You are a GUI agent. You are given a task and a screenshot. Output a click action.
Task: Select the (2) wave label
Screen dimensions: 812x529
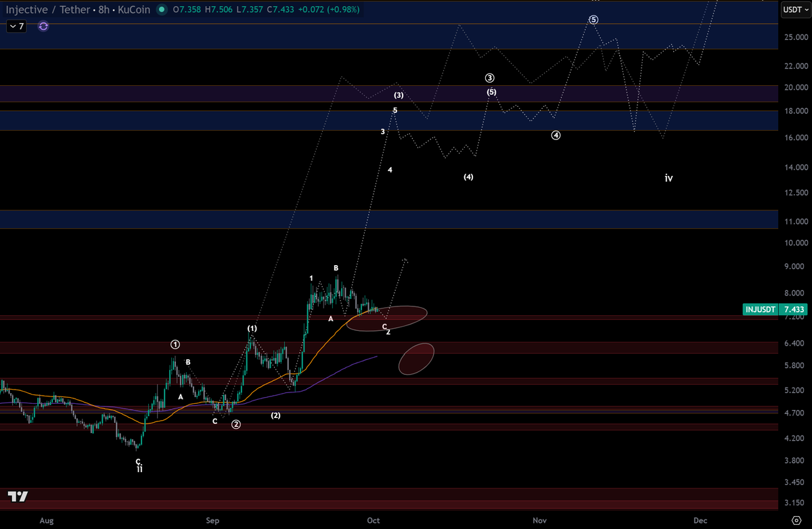point(275,415)
